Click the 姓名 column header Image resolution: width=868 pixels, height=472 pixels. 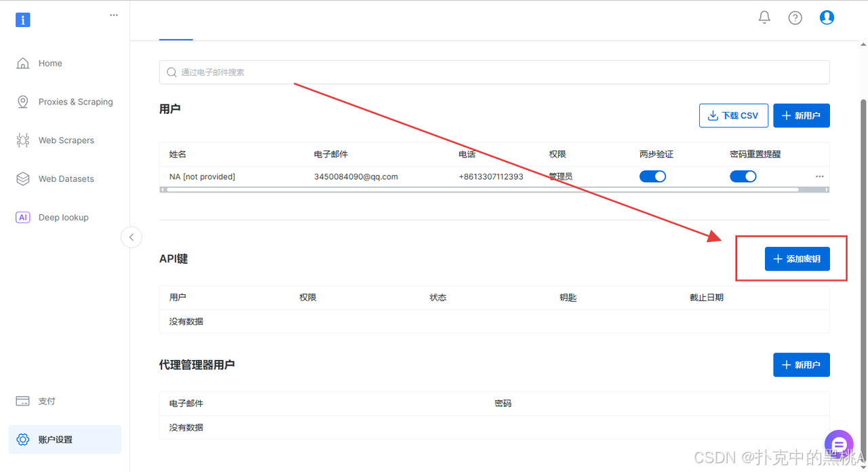click(178, 154)
